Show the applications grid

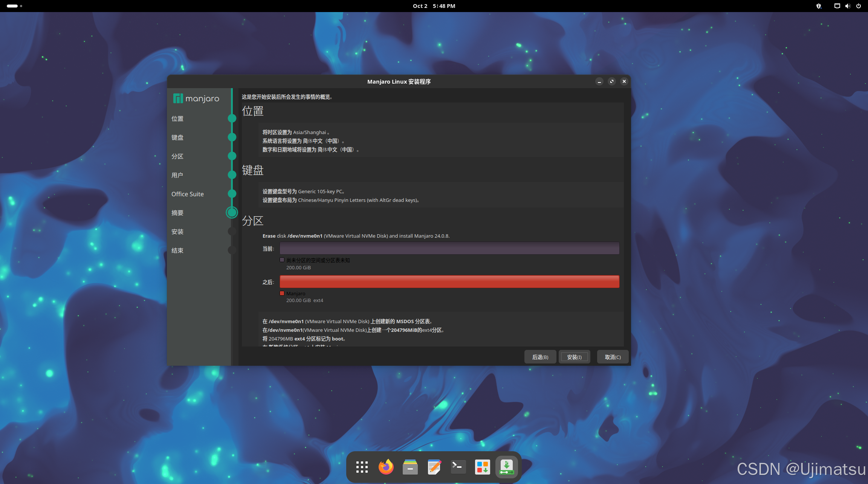(362, 467)
